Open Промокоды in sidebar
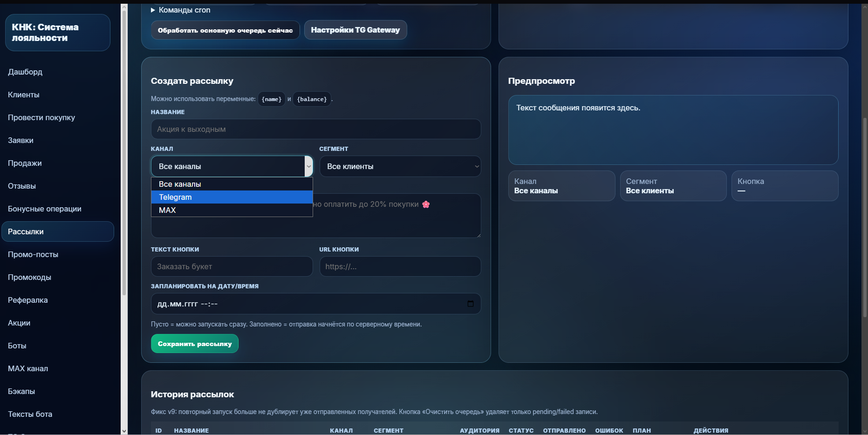 [29, 277]
